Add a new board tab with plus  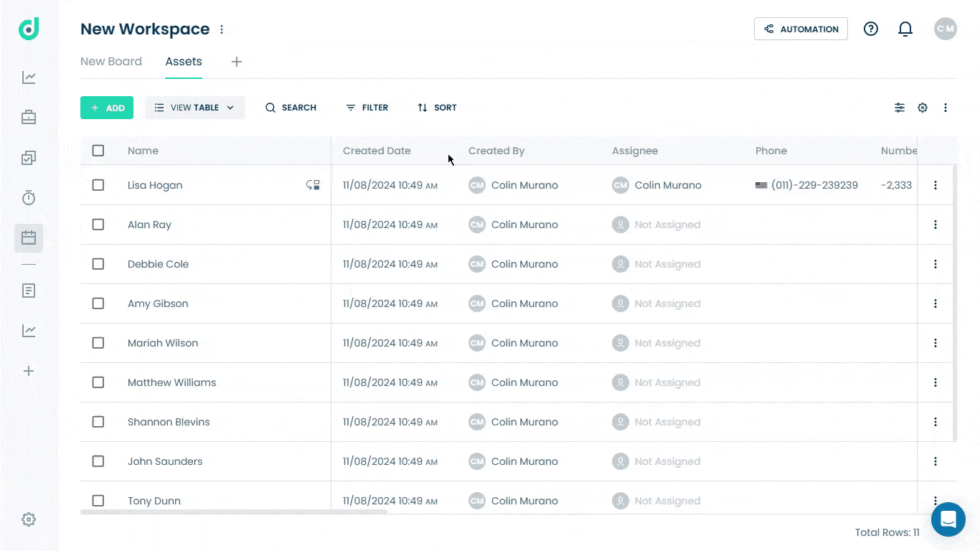[x=237, y=62]
